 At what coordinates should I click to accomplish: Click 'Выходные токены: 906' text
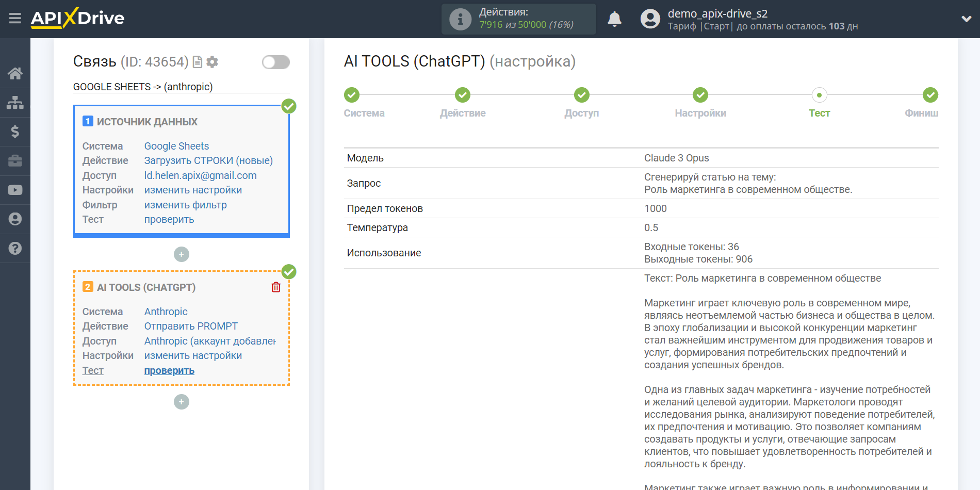[x=698, y=259]
